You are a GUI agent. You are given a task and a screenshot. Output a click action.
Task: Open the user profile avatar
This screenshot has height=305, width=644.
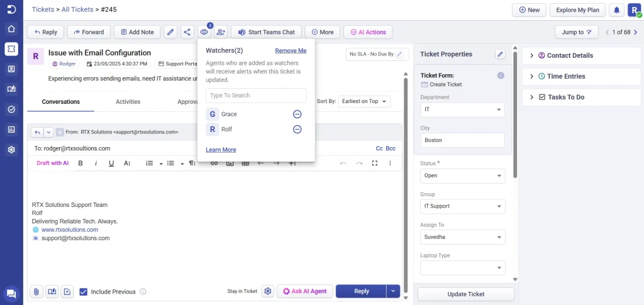tap(635, 10)
